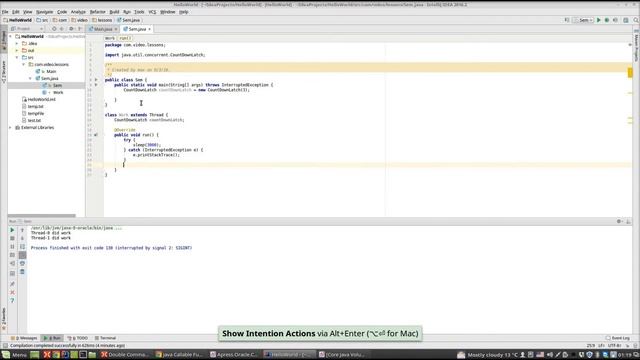This screenshot has width=640, height=360.
Task: Open the Refactor menu
Action: click(98, 12)
